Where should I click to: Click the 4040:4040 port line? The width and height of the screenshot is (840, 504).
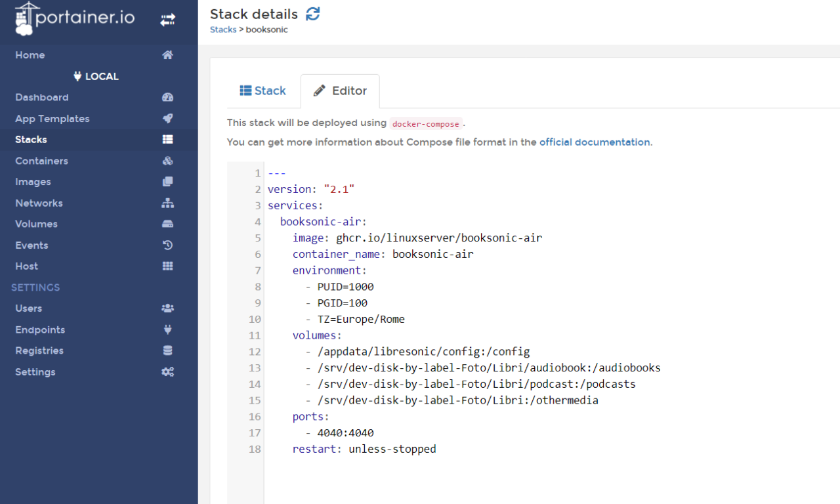339,432
